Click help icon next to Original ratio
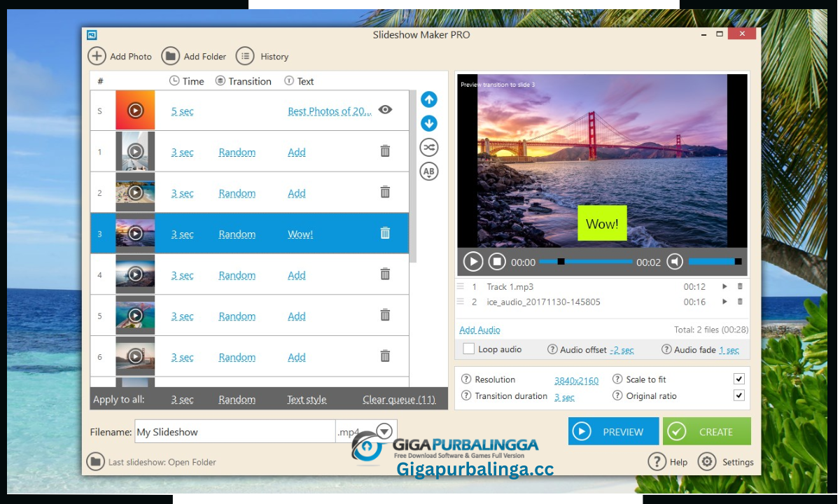The height and width of the screenshot is (504, 840). [617, 395]
